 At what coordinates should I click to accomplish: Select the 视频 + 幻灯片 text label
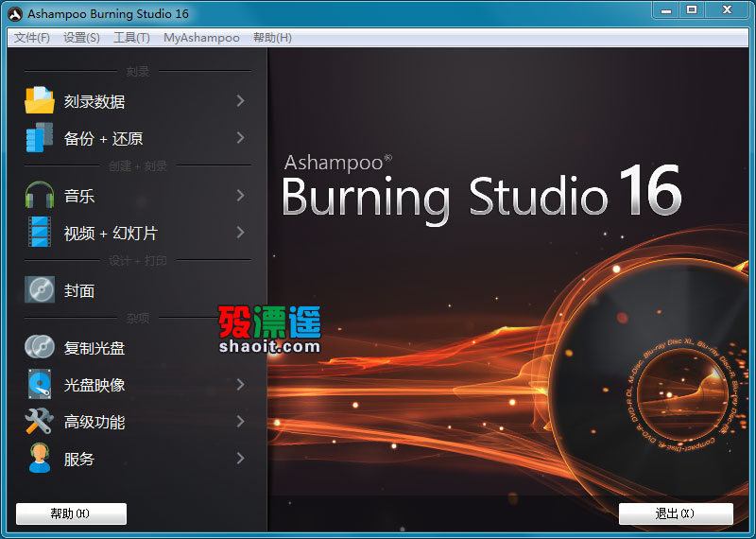(111, 233)
